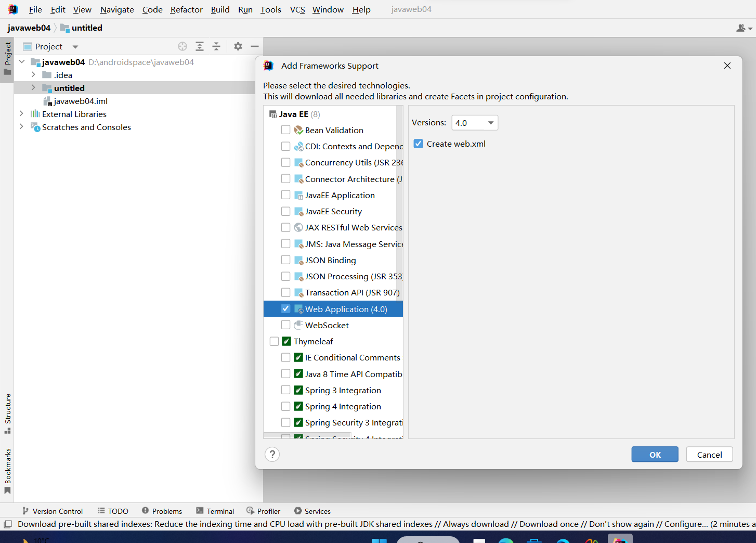Click the CDI Contexts framework icon
The width and height of the screenshot is (756, 543).
[298, 147]
